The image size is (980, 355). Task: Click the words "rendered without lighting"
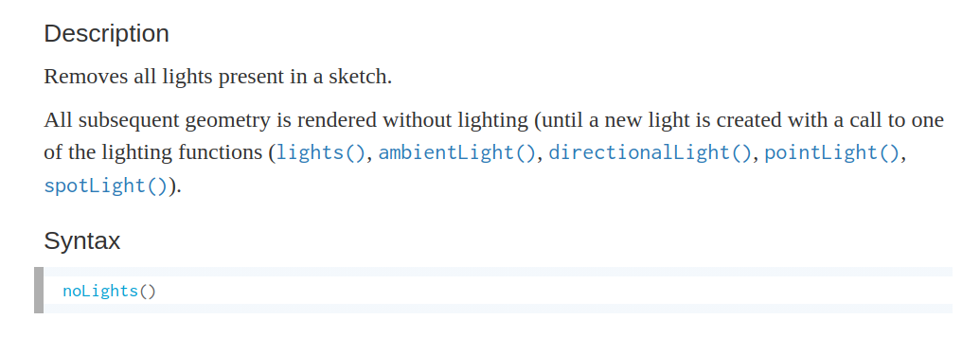click(413, 119)
